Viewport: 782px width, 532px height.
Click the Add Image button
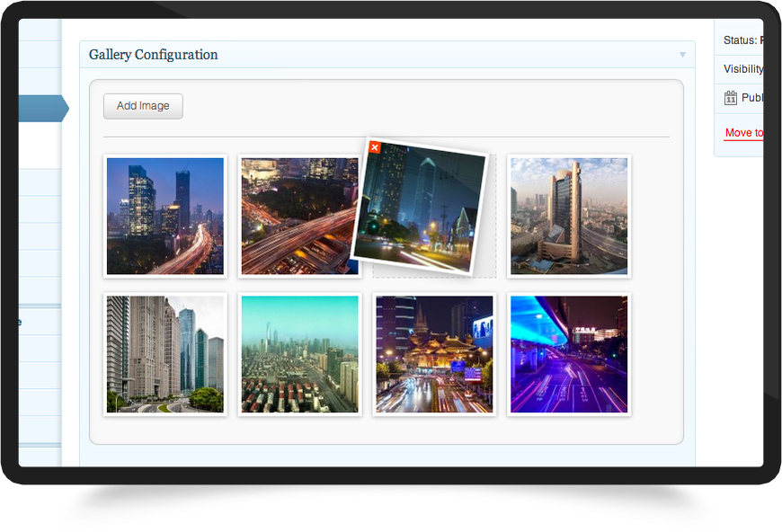tap(143, 106)
